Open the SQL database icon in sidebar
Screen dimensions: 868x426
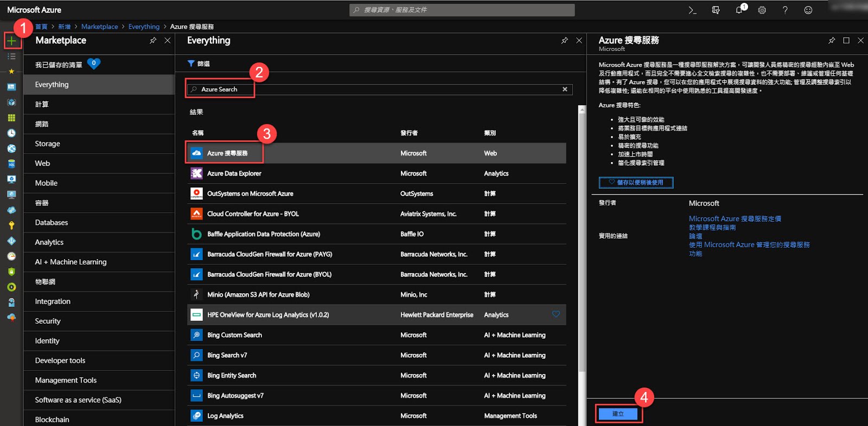(11, 164)
